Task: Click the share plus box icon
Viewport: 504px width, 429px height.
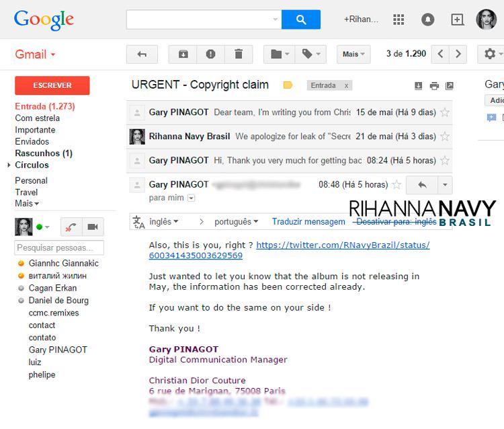Action: tap(457, 19)
